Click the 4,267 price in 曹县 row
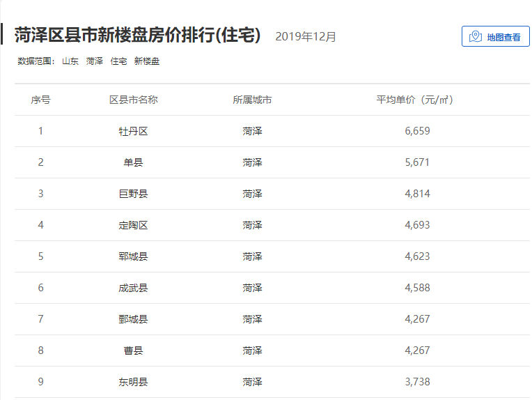 coord(417,351)
